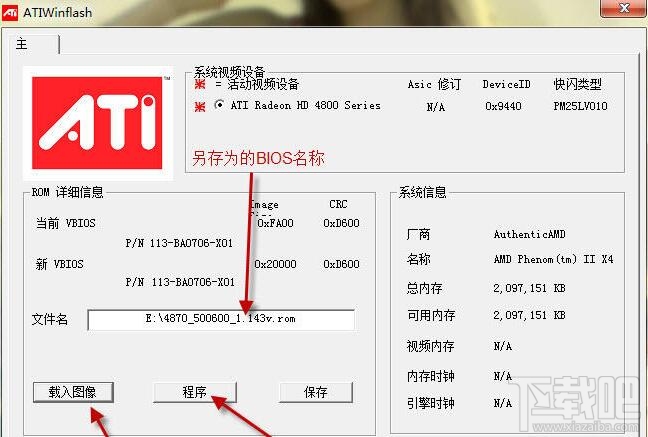The width and height of the screenshot is (648, 437).
Task: Click the current VBIOS image size 0xFA00
Action: 275,223
